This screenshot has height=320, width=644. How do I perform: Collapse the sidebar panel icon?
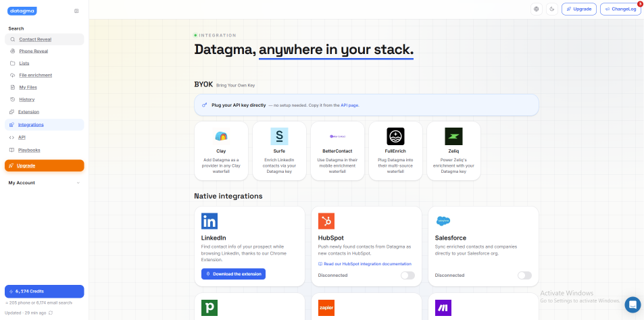click(x=76, y=11)
